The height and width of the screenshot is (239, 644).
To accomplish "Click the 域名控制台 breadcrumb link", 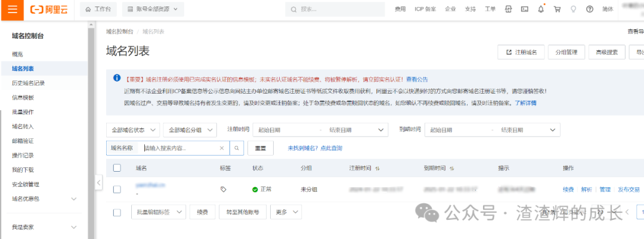I will [119, 32].
